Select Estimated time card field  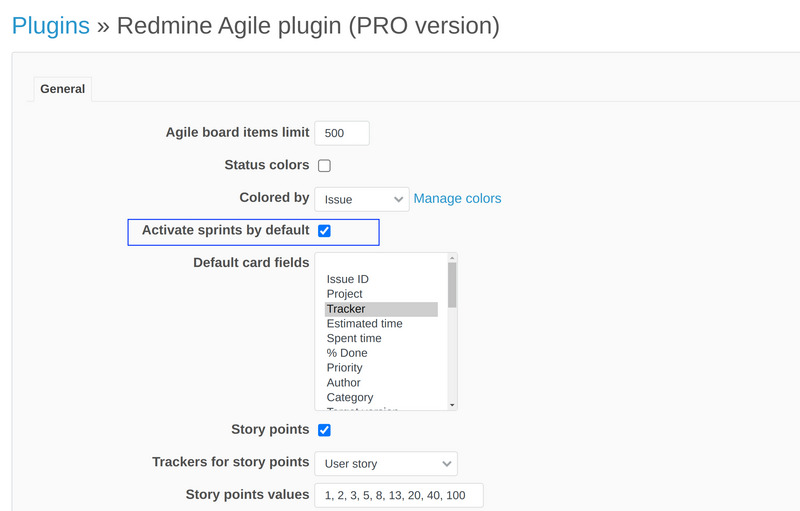click(x=365, y=324)
